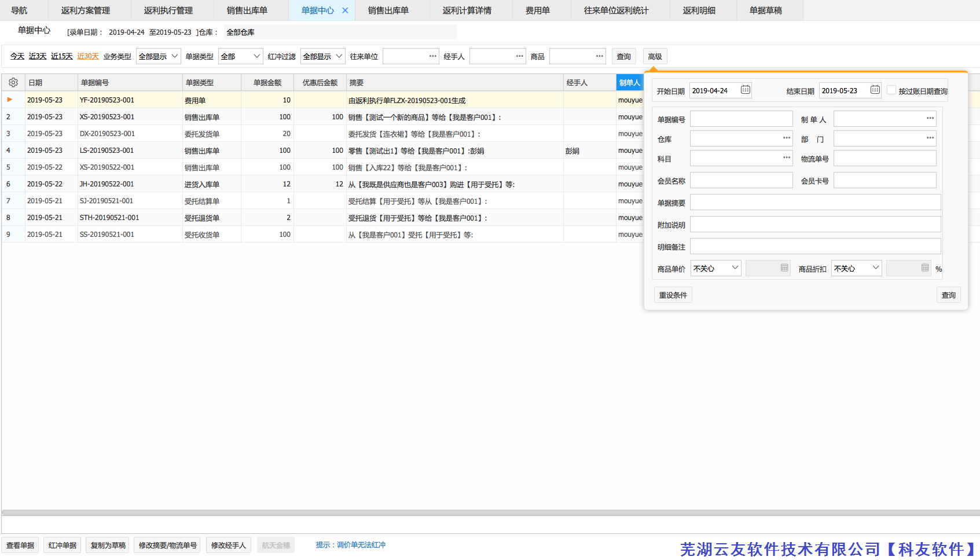Screen dimensions: 980x560
Task: Filter by 近3天 link
Action: 38,56
